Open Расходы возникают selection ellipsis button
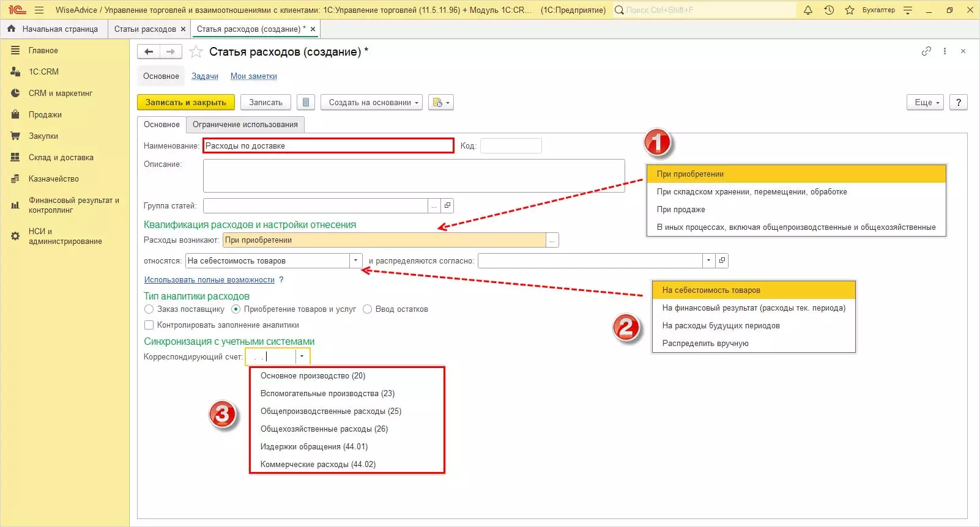980x527 pixels. 552,240
